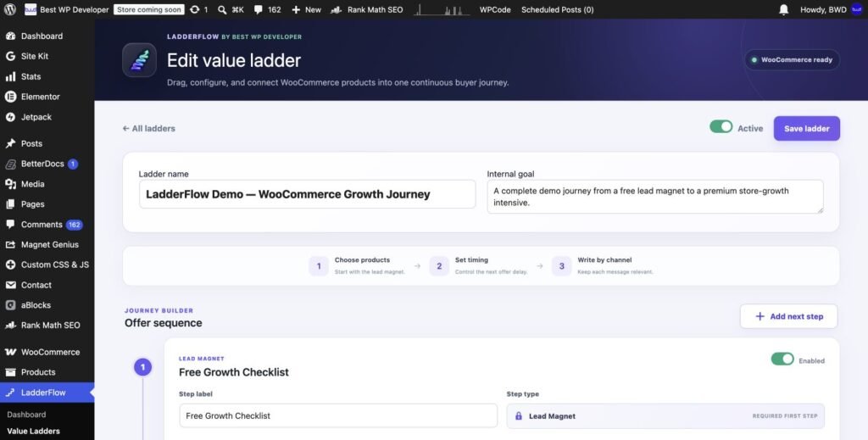Click the BetterDocs icon in sidebar
868x440 pixels.
10,164
